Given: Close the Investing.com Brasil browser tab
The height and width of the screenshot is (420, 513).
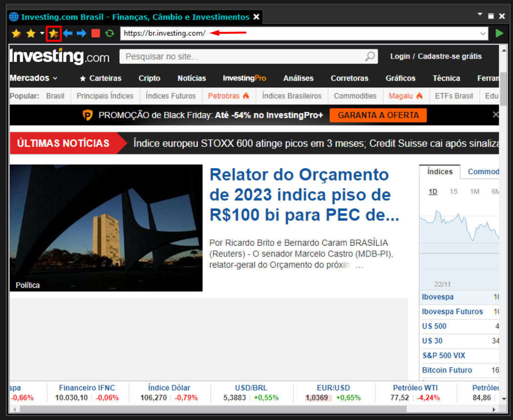Looking at the screenshot, I should pyautogui.click(x=256, y=17).
